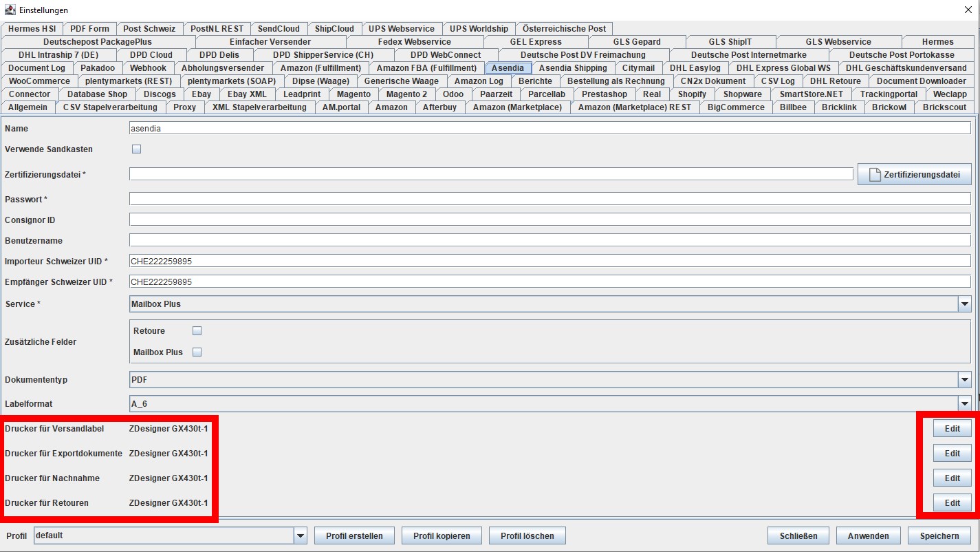
Task: Click the Zertifizierungsdatei path field
Action: (491, 174)
